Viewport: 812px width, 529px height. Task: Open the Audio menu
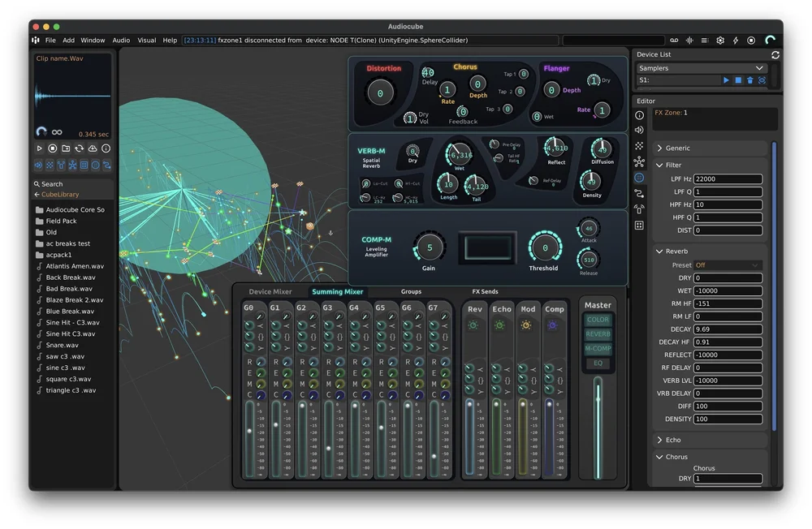pyautogui.click(x=121, y=41)
